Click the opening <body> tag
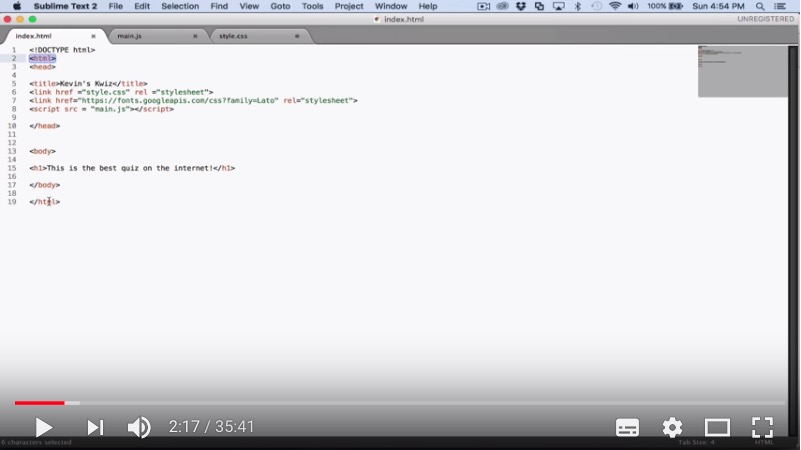 point(42,151)
